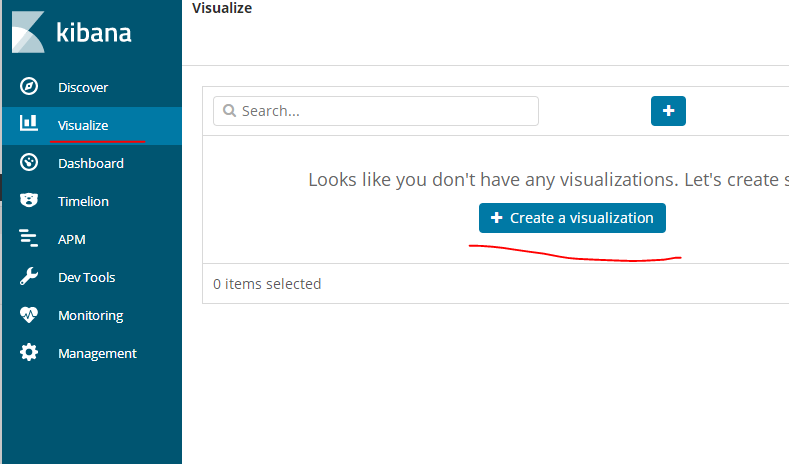Click the Kibana logo icon
789x464 pixels.
(28, 33)
